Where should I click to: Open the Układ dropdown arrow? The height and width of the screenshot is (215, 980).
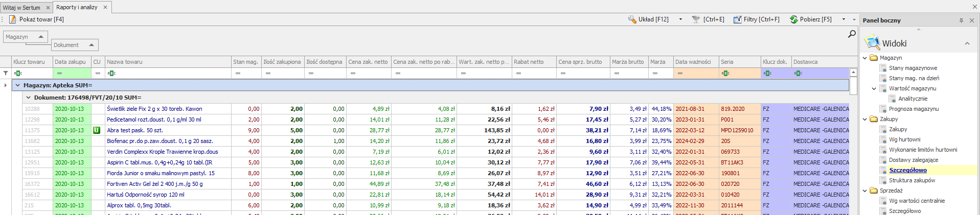(x=680, y=19)
